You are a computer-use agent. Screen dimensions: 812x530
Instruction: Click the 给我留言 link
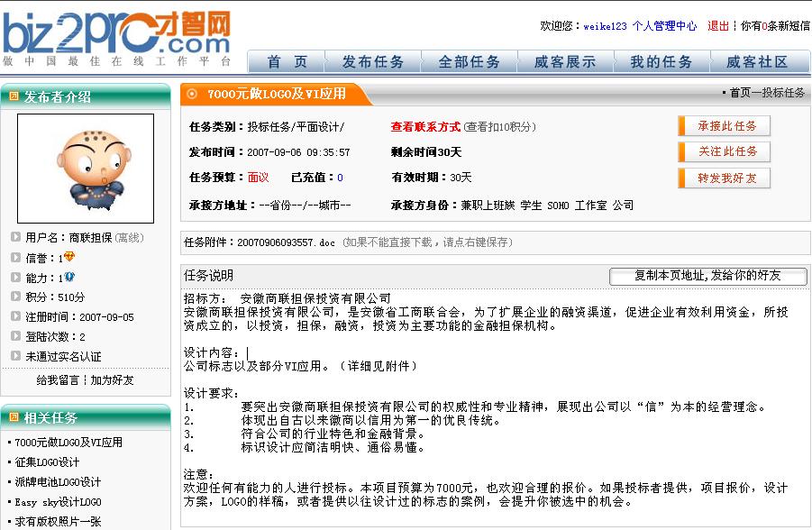click(x=58, y=380)
